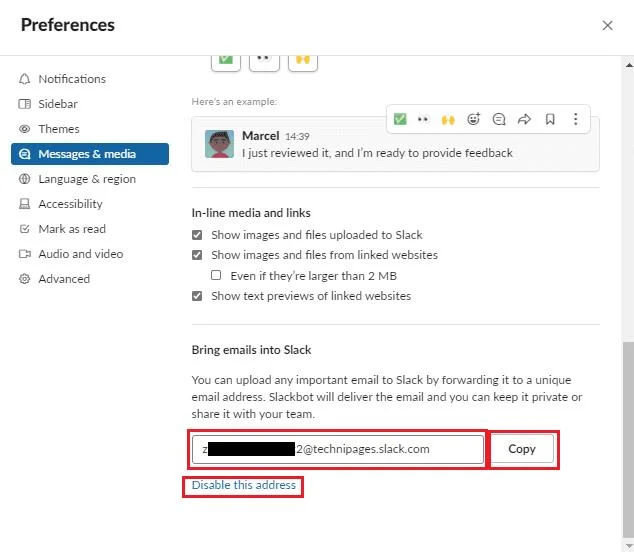Open the add reaction emoji picker icon
This screenshot has width=634, height=552.
point(473,119)
